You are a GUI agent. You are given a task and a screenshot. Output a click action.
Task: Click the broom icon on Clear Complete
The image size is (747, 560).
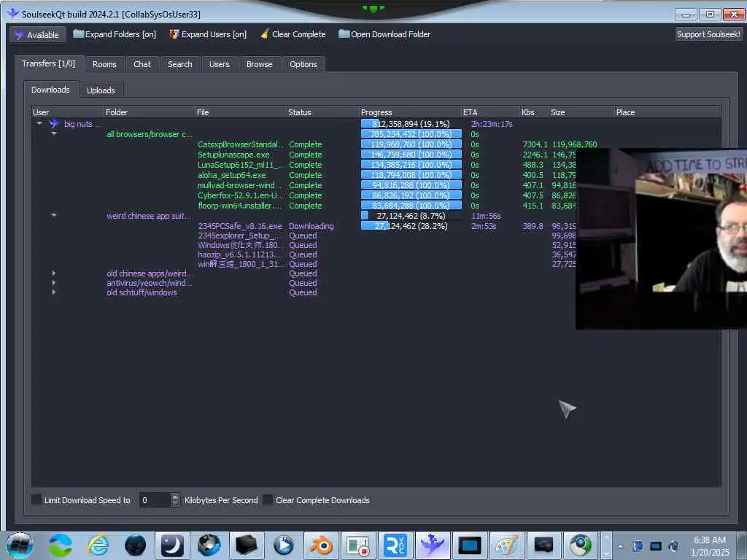pos(264,34)
